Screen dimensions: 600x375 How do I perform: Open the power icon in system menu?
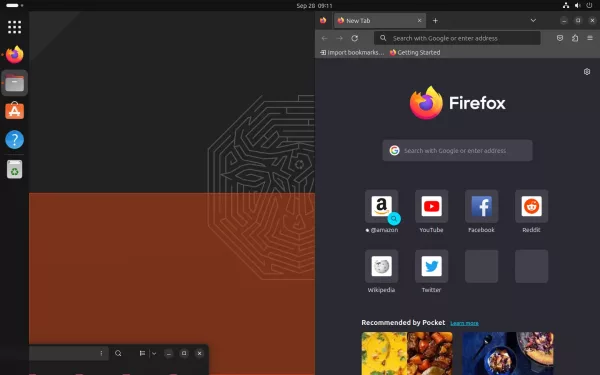(x=589, y=5)
